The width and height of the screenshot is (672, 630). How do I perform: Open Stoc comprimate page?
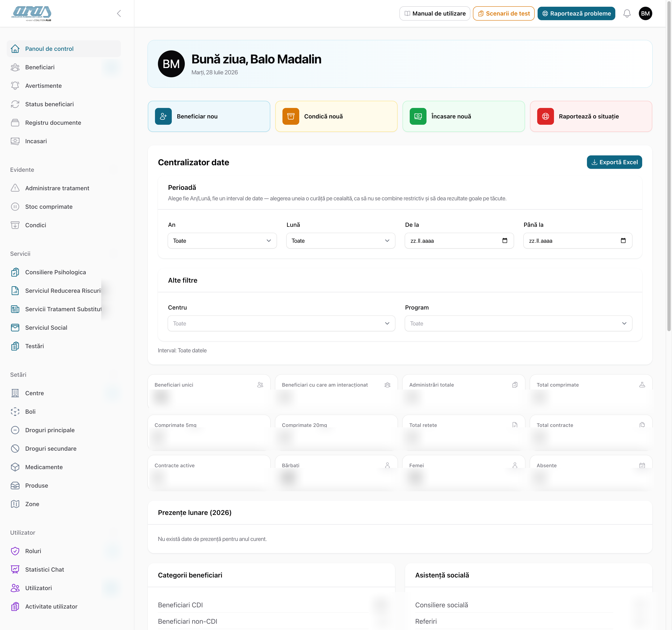click(x=64, y=206)
